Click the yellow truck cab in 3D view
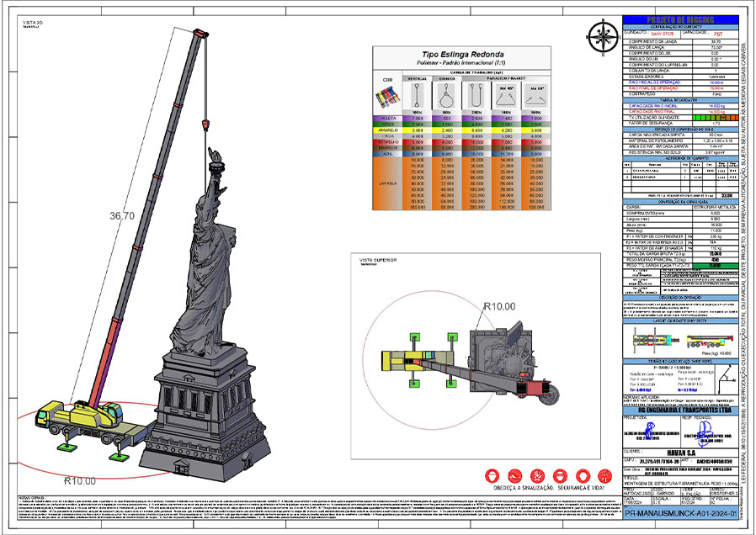Image resolution: width=756 pixels, height=535 pixels. coord(49,415)
